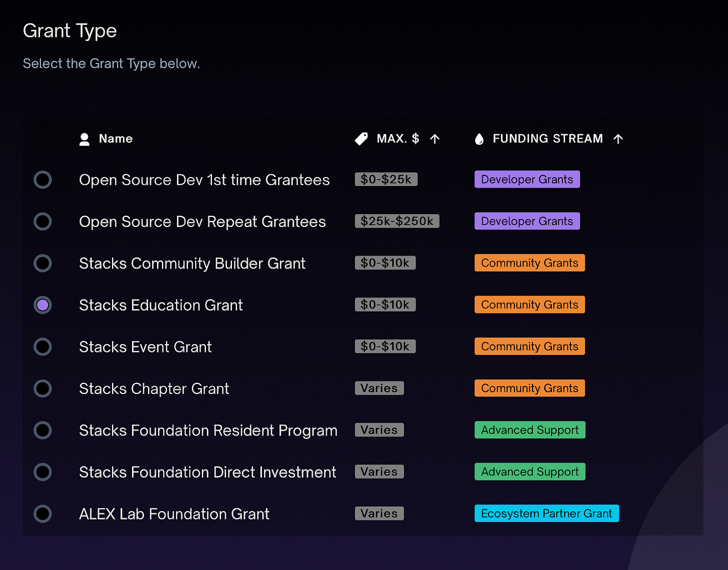Screen dimensions: 728x570
Task: Click Developer Grants tag for Repeat Grantees
Action: (x=527, y=221)
